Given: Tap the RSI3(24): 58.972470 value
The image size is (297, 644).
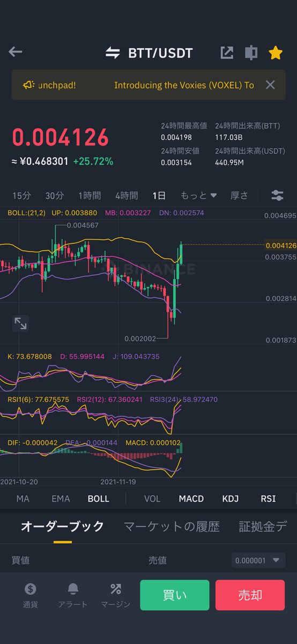Looking at the screenshot, I should tap(184, 399).
